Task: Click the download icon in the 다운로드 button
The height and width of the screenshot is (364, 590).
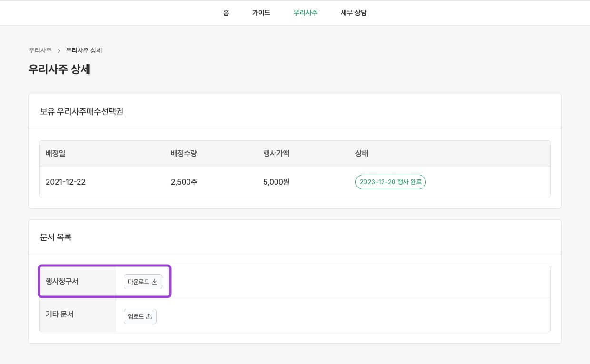Action: (155, 282)
